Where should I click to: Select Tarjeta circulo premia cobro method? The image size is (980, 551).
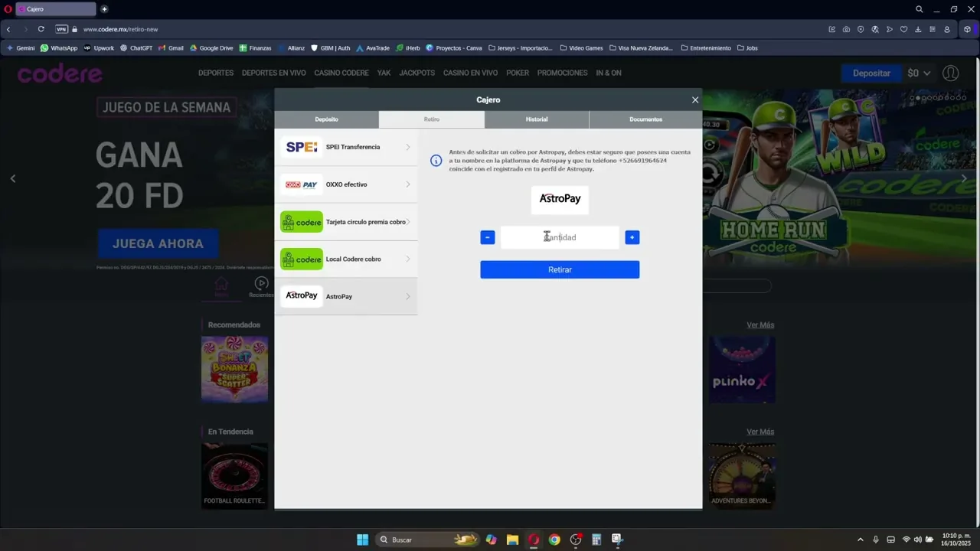[346, 222]
